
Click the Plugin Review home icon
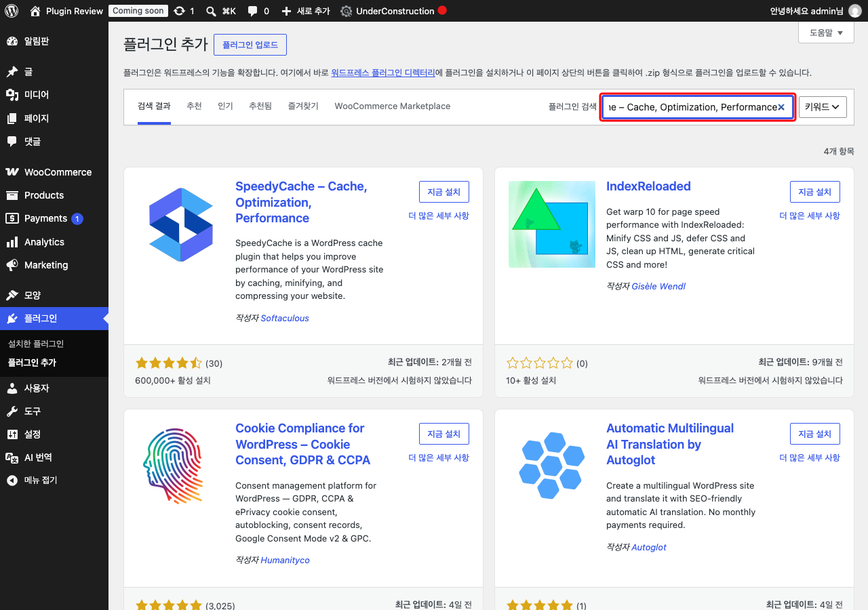coord(35,11)
